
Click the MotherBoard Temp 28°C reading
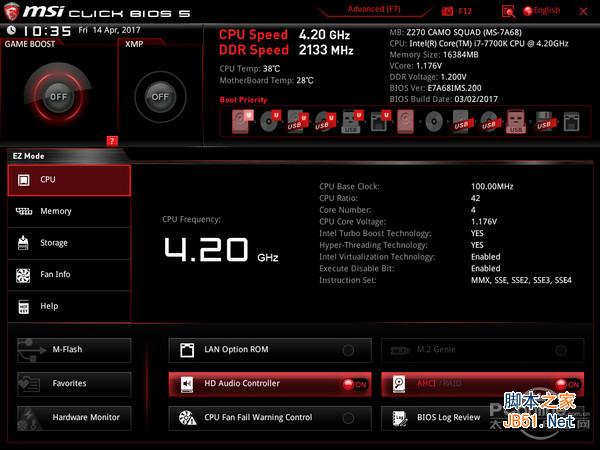(267, 81)
